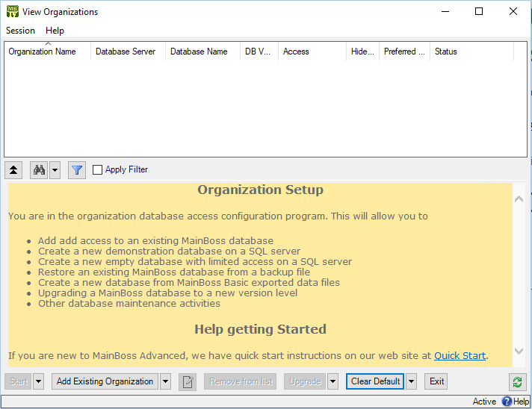Image resolution: width=532 pixels, height=409 pixels.
Task: Sort by Database Name column header
Action: click(203, 51)
